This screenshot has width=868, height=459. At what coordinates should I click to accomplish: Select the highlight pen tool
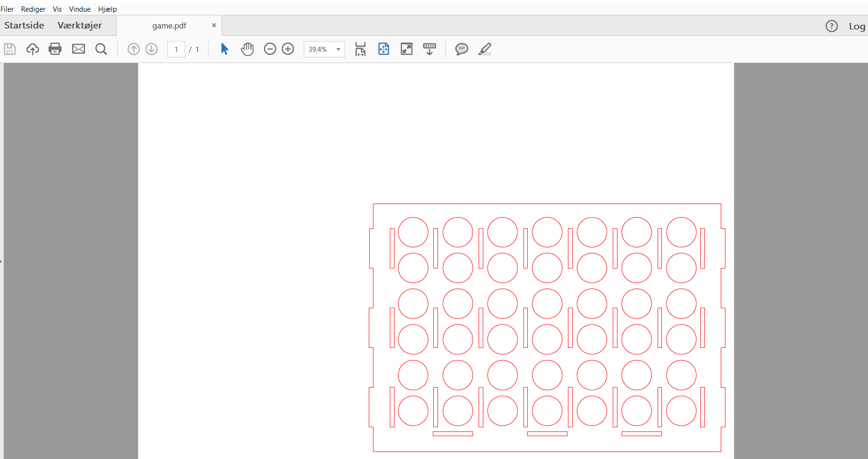pyautogui.click(x=485, y=49)
